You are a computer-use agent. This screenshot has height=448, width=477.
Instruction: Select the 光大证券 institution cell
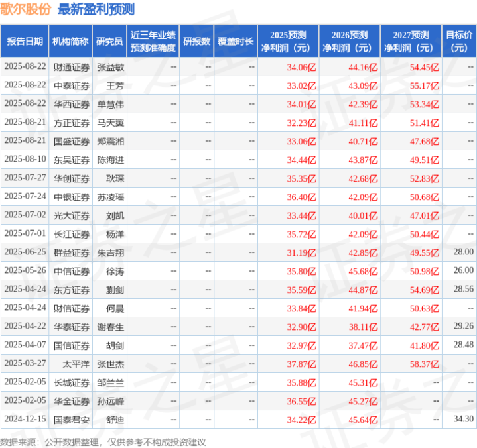tap(72, 216)
